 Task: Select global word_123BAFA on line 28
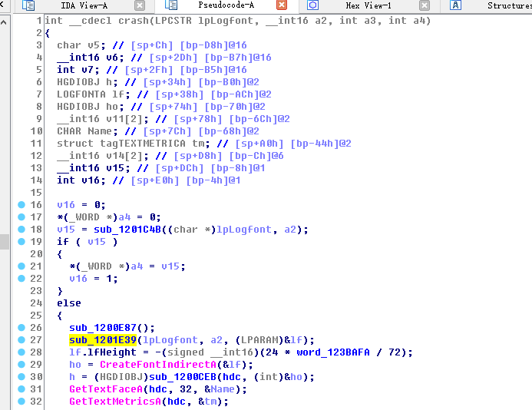tap(333, 352)
